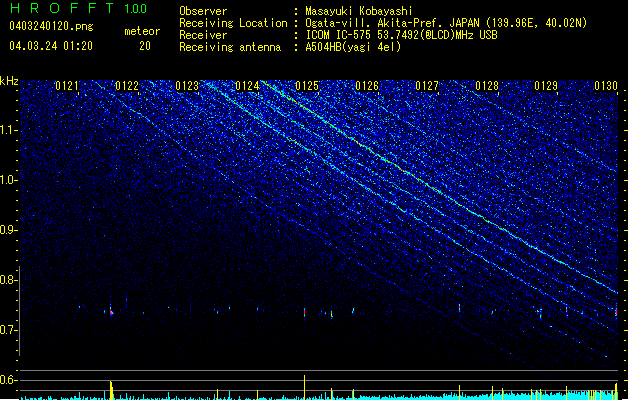
Task: Select the Ogata-vill. Akita-Pref. JAPAN location text
Action: tap(446, 23)
